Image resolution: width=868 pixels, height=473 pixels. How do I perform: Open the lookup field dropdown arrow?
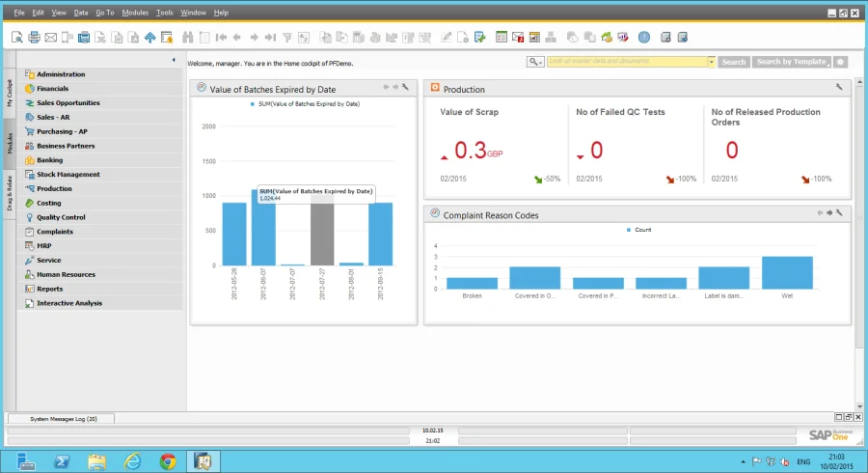click(712, 62)
